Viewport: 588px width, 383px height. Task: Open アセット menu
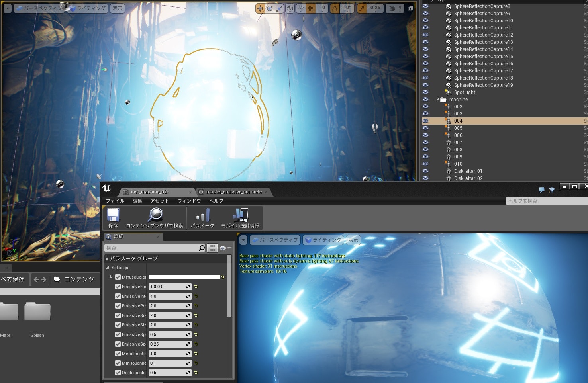coord(160,201)
